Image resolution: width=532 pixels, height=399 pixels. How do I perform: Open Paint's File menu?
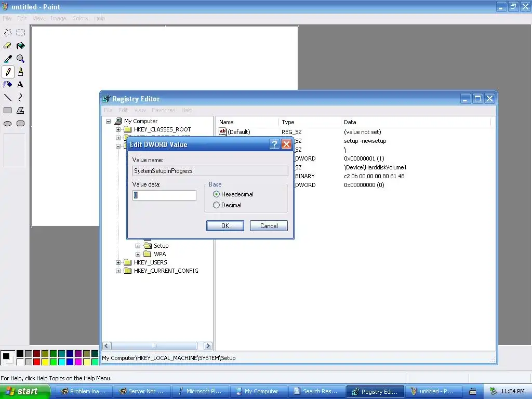coord(7,18)
